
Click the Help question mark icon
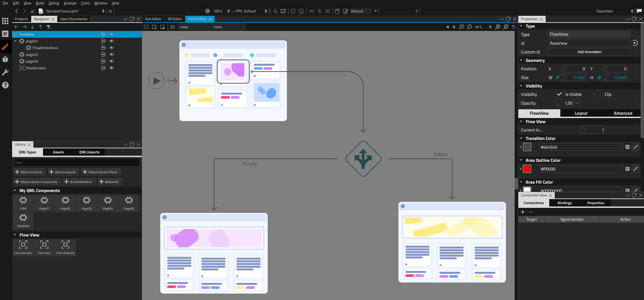pos(5,85)
